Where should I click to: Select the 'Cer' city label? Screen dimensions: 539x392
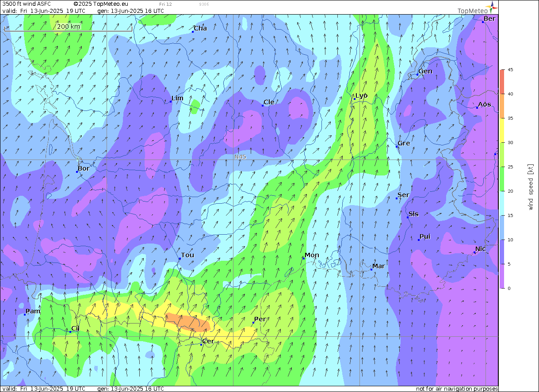(208, 341)
